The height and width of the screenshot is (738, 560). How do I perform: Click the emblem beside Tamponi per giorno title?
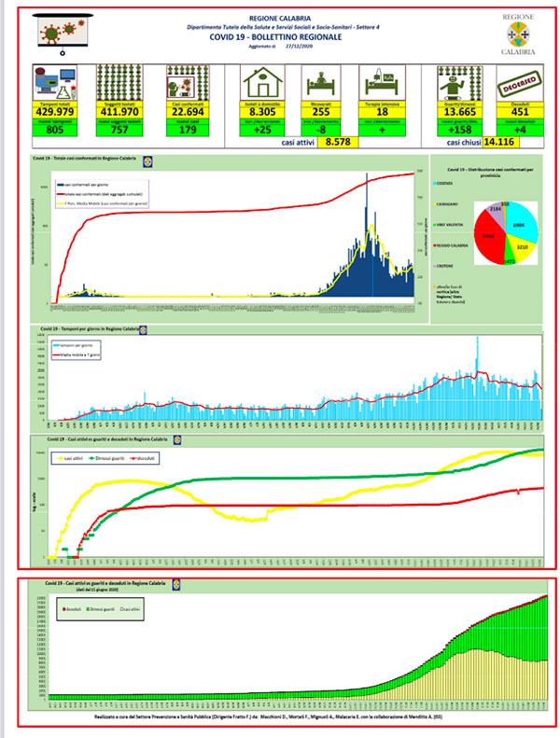143,330
